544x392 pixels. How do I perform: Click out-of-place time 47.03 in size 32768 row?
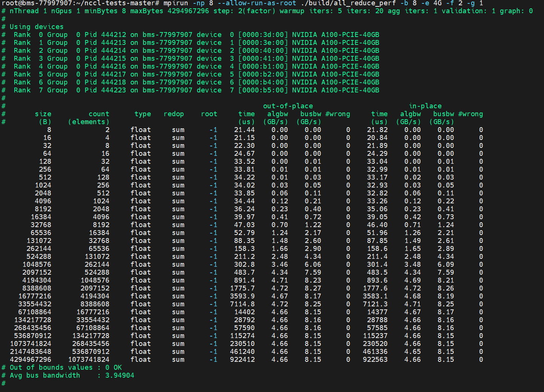coord(244,225)
